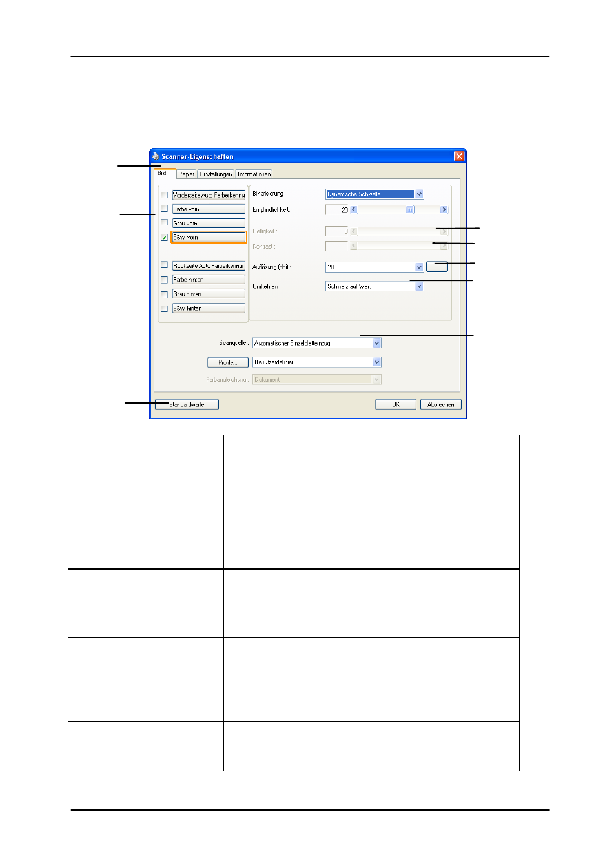
Task: Enable Rückseite Auto Farberkennung checkbox
Action: pyautogui.click(x=165, y=265)
